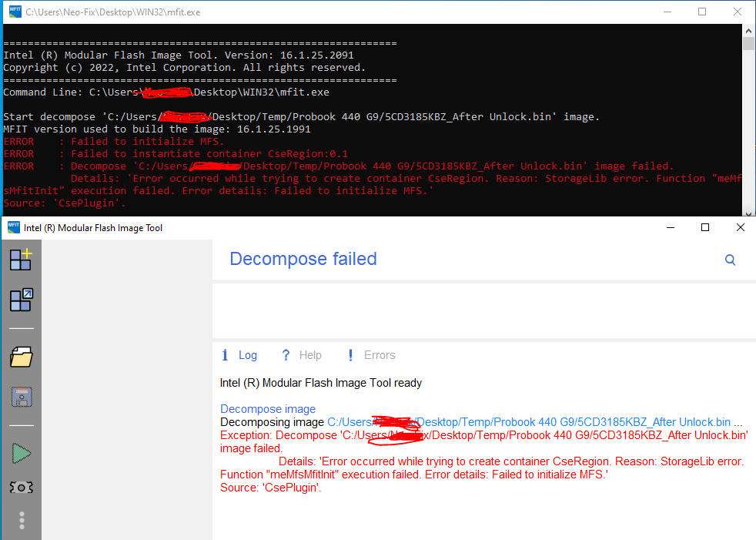Switch to the Errors tab

[x=380, y=355]
